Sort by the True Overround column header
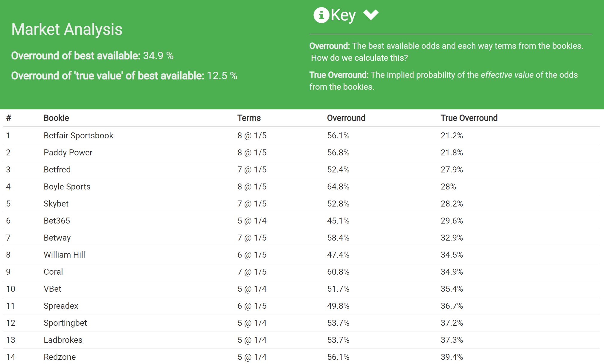 (469, 118)
